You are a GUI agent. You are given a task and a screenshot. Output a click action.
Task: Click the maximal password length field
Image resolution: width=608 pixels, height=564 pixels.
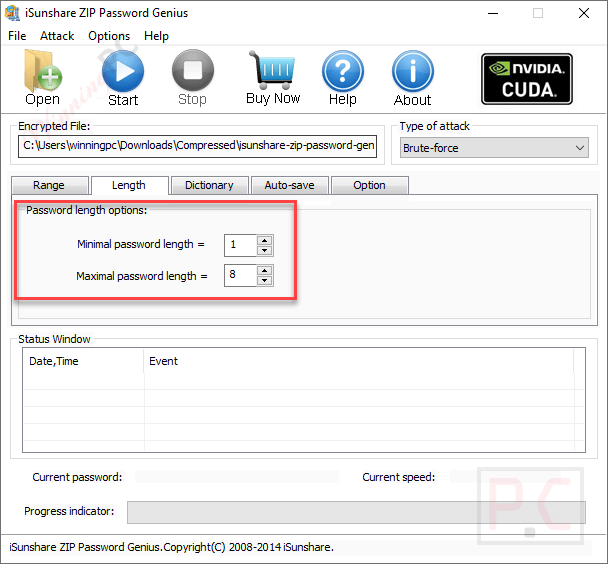(240, 275)
